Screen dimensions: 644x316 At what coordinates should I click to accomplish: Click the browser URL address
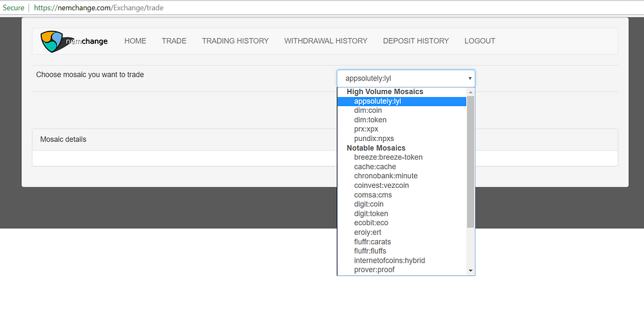[99, 7]
